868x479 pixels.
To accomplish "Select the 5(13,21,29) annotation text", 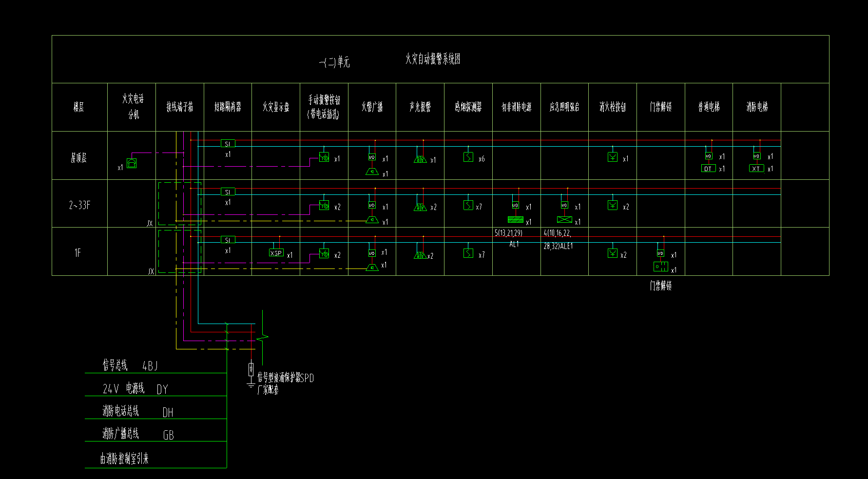I will click(508, 233).
